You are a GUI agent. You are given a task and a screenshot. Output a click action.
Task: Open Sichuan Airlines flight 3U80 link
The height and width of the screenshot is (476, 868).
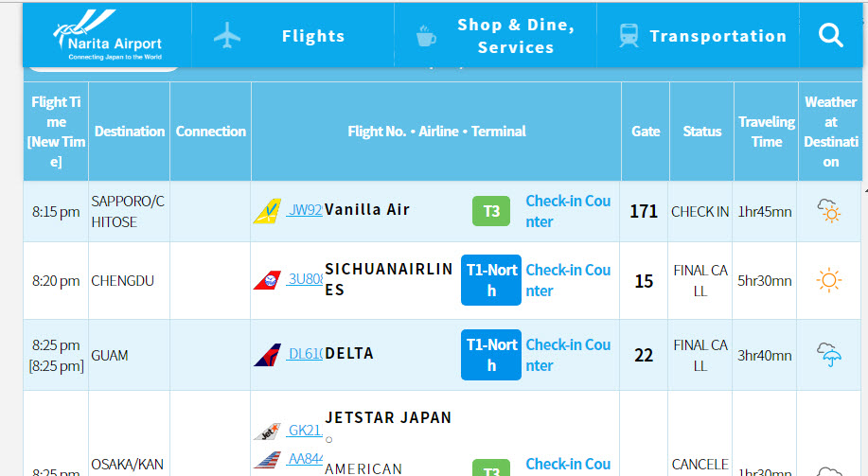point(305,279)
